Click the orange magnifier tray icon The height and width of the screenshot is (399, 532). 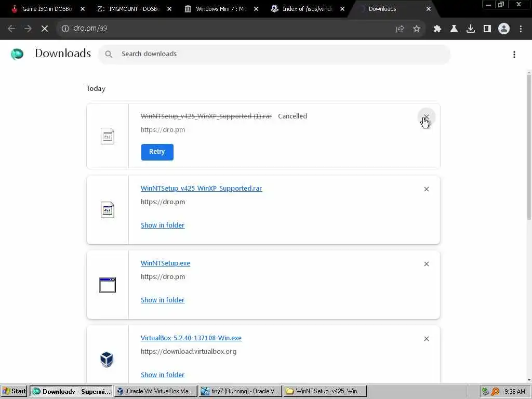pyautogui.click(x=495, y=392)
